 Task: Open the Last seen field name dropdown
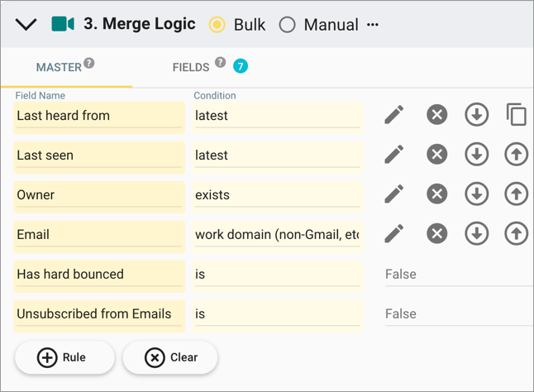tap(99, 157)
